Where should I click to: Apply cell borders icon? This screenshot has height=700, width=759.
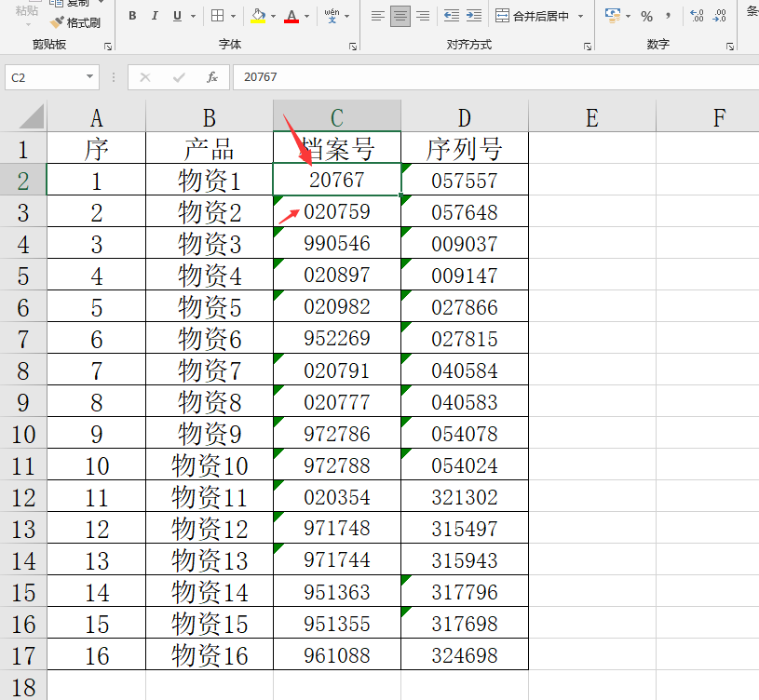coord(217,16)
